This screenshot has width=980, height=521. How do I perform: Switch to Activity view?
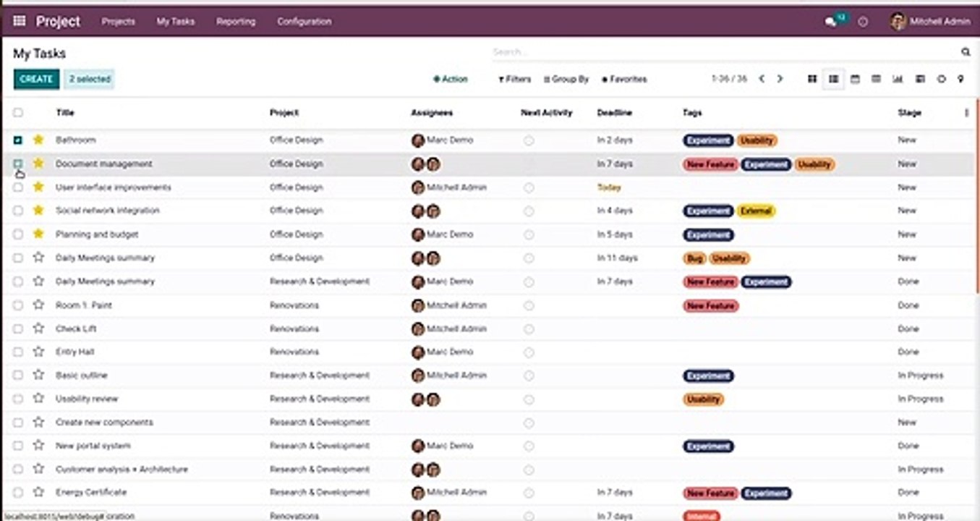941,79
